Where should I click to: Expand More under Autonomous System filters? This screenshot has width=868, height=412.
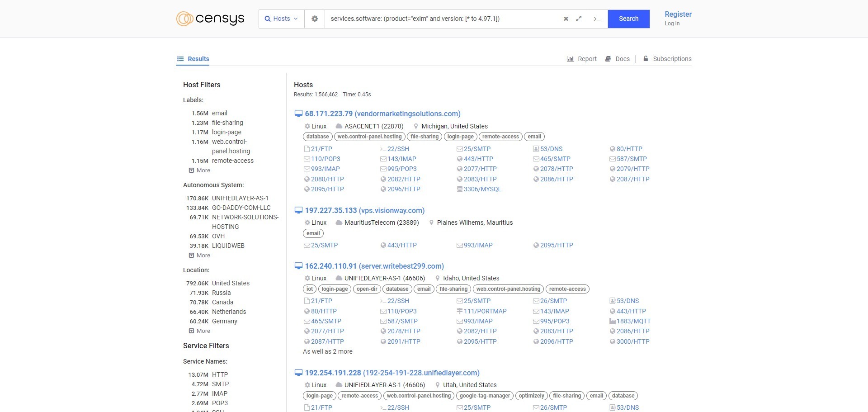click(199, 256)
